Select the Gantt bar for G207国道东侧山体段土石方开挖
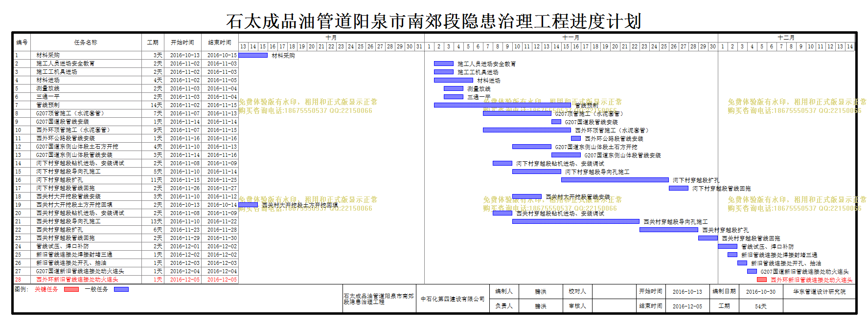Image resolution: width=868 pixels, height=325 pixels. pos(532,147)
